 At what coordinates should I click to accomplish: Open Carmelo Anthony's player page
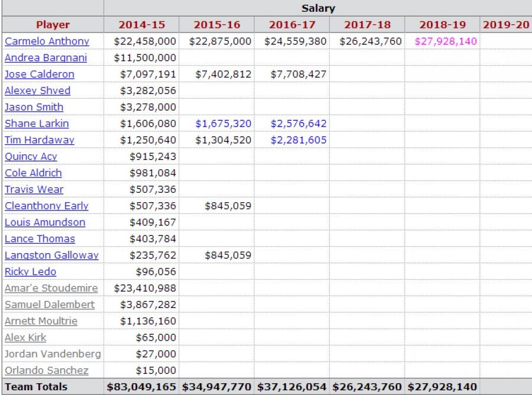[x=47, y=41]
